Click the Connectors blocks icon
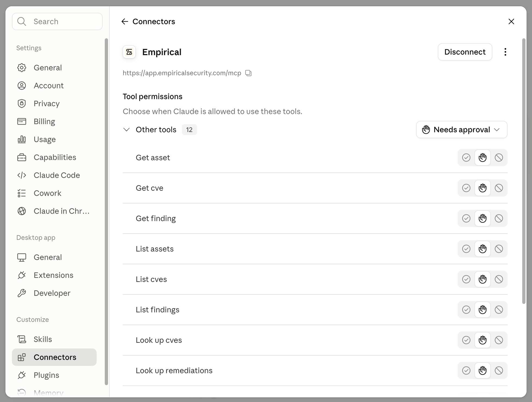 [x=22, y=357]
